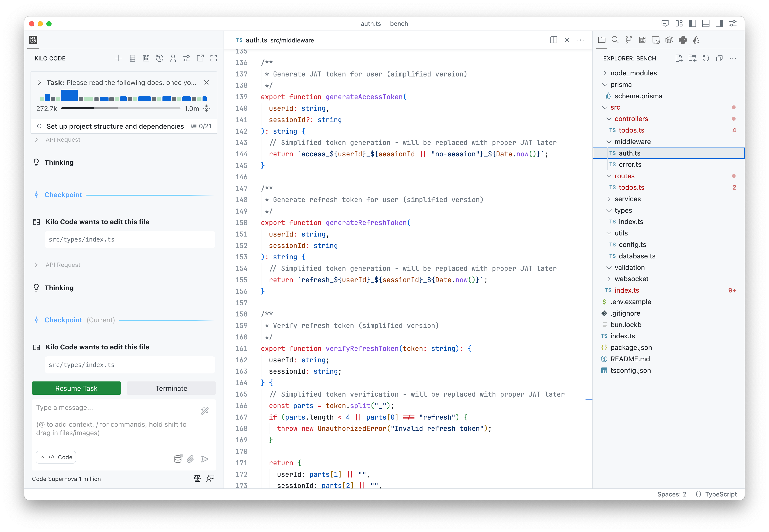Open Kilo Code in editor popout
769x532 pixels.
(200, 58)
